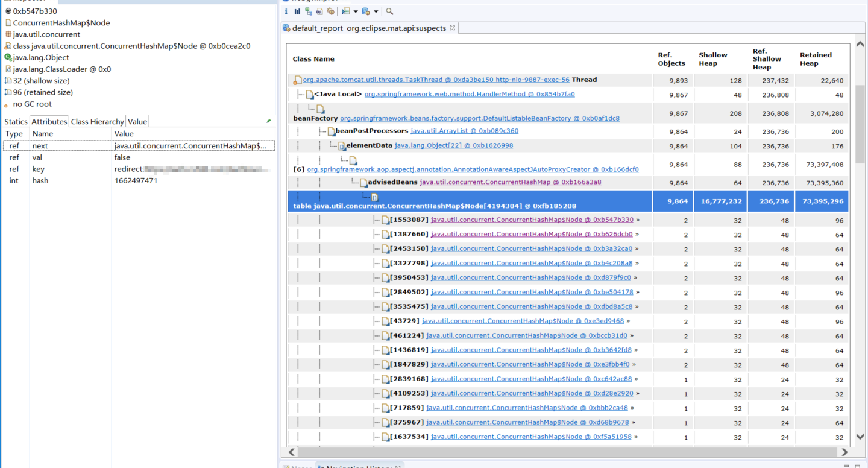Click the size icon beside 32 (shallow size)

pyautogui.click(x=8, y=80)
